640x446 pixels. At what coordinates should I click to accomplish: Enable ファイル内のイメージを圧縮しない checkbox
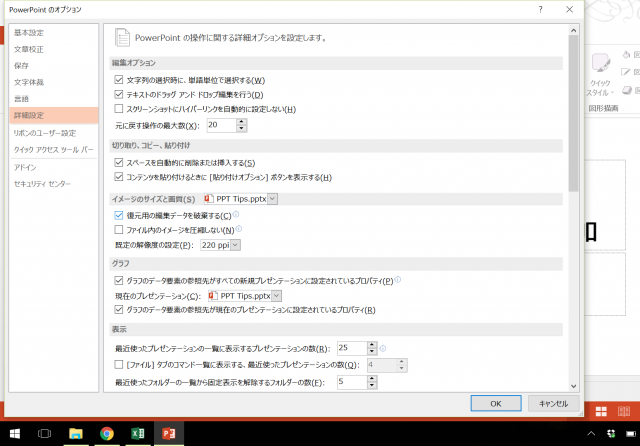120,229
